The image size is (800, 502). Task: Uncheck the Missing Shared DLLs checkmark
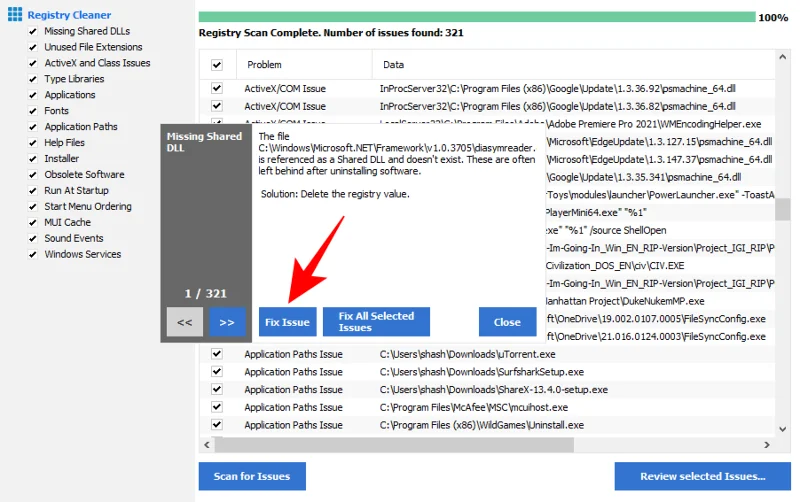point(33,31)
